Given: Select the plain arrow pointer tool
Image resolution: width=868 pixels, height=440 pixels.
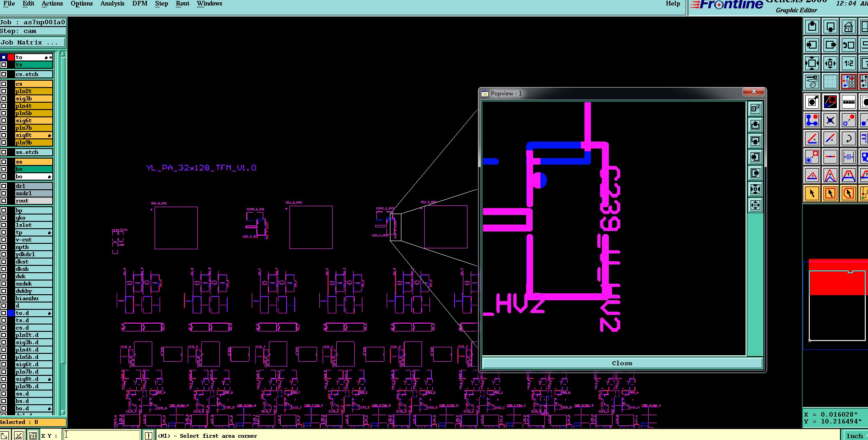Looking at the screenshot, I should pos(812,193).
